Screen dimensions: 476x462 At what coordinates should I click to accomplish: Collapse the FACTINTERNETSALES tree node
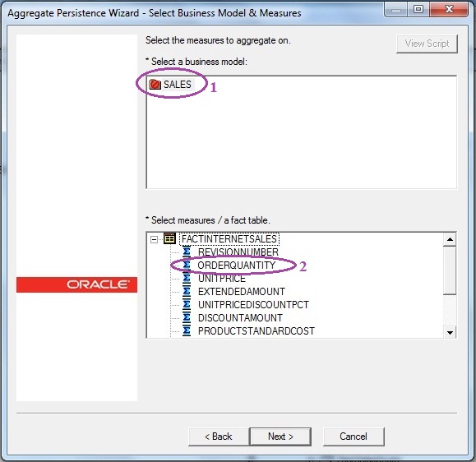(154, 239)
